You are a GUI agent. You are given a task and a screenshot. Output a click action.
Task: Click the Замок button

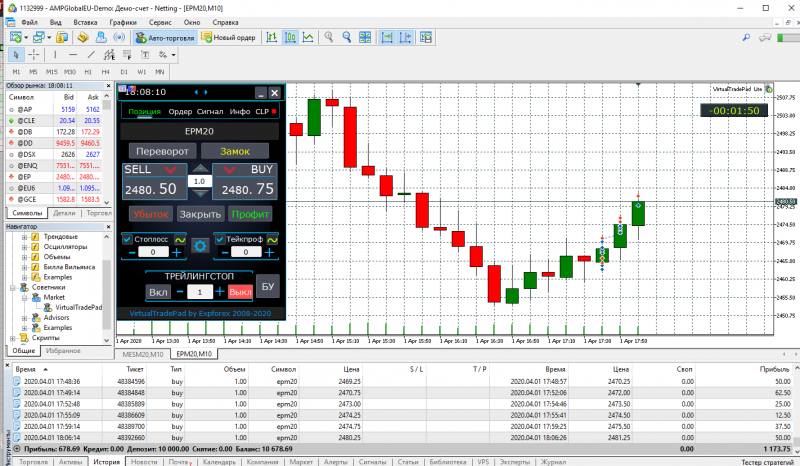point(235,151)
